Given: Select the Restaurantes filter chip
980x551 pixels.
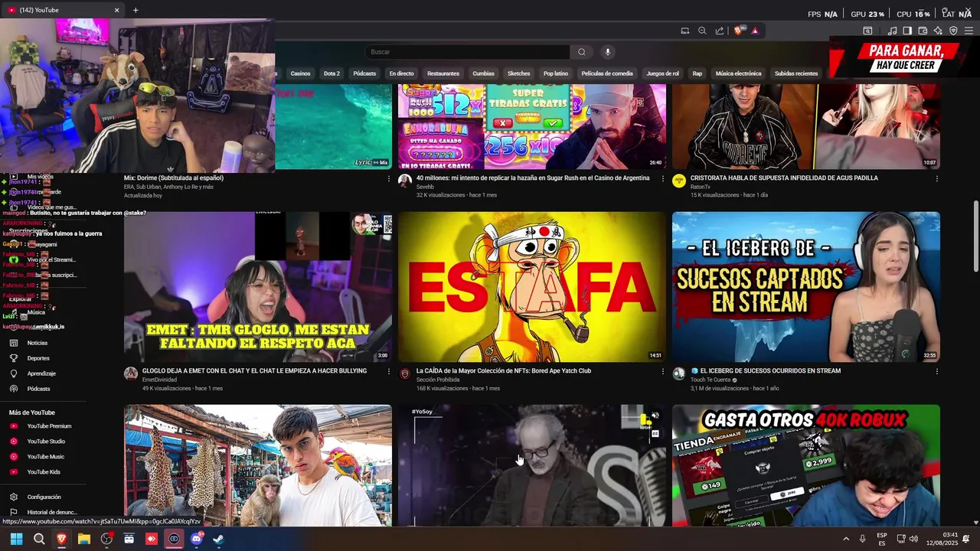Looking at the screenshot, I should point(443,73).
